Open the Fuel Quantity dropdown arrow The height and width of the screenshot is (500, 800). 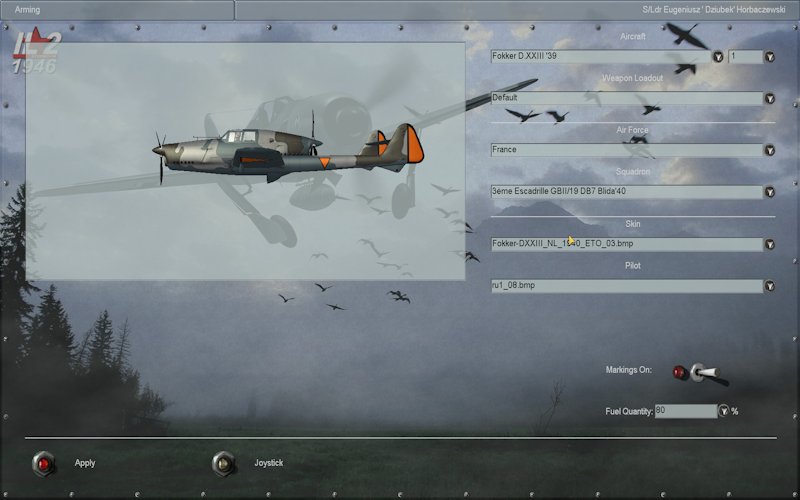tap(723, 411)
